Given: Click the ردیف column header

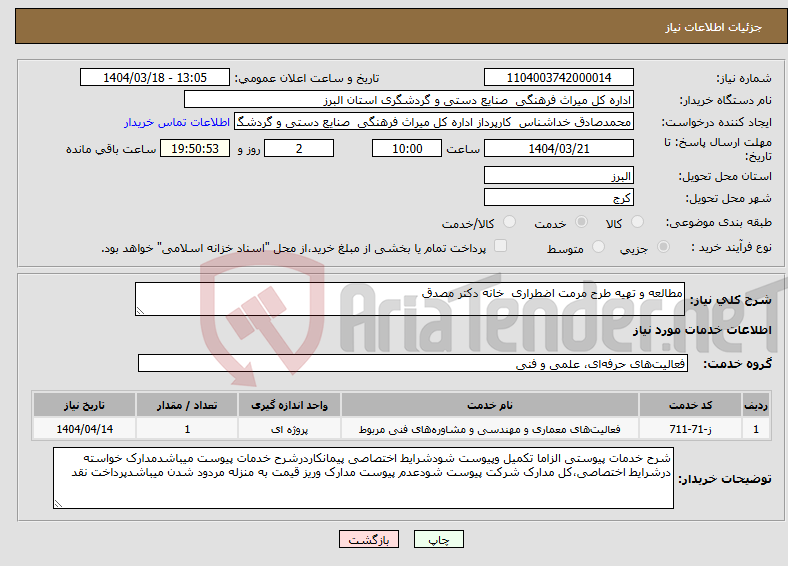Looking at the screenshot, I should [x=756, y=405].
